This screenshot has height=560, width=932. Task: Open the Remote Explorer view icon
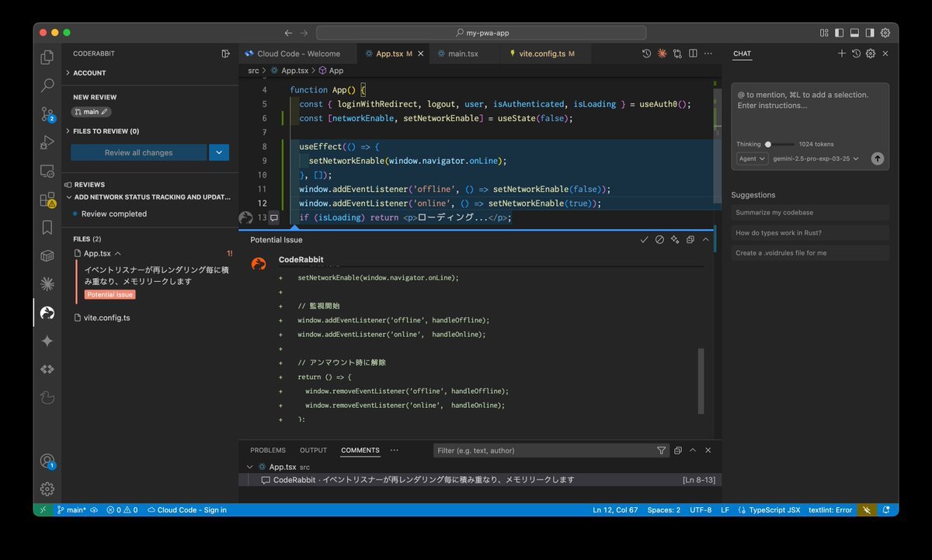click(47, 171)
